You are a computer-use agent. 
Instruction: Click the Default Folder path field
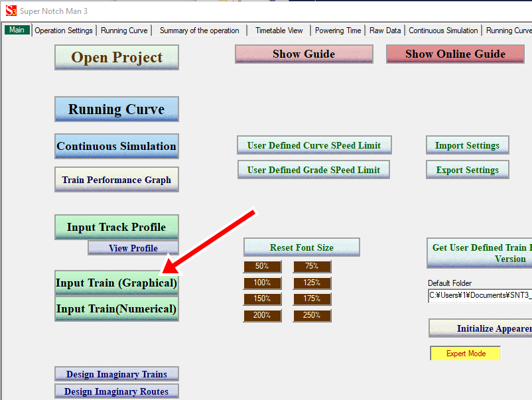pos(480,295)
